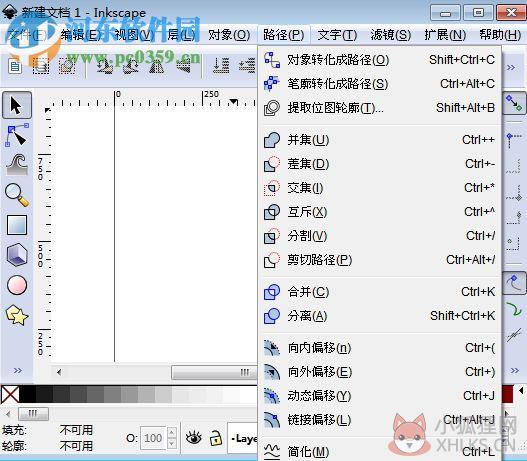Open the 视图(V) menu
The image size is (527, 461).
134,35
